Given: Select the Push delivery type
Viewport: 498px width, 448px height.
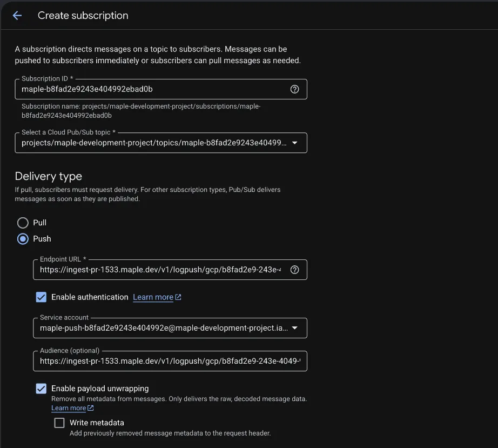Looking at the screenshot, I should click(23, 239).
